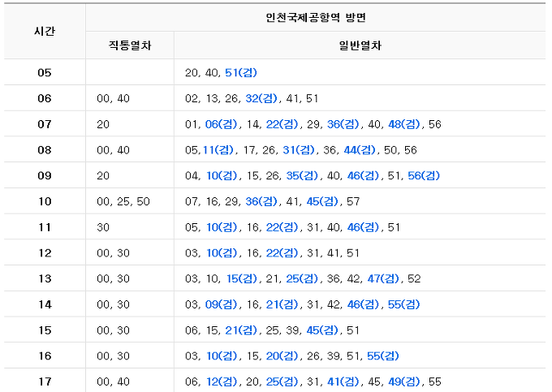The height and width of the screenshot is (392, 552).
Task: Click blue 11(검) in the 08 row
Action: (218, 150)
